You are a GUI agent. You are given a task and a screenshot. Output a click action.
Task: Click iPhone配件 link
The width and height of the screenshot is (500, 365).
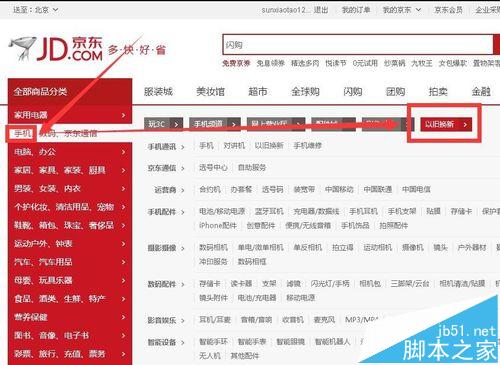218,226
